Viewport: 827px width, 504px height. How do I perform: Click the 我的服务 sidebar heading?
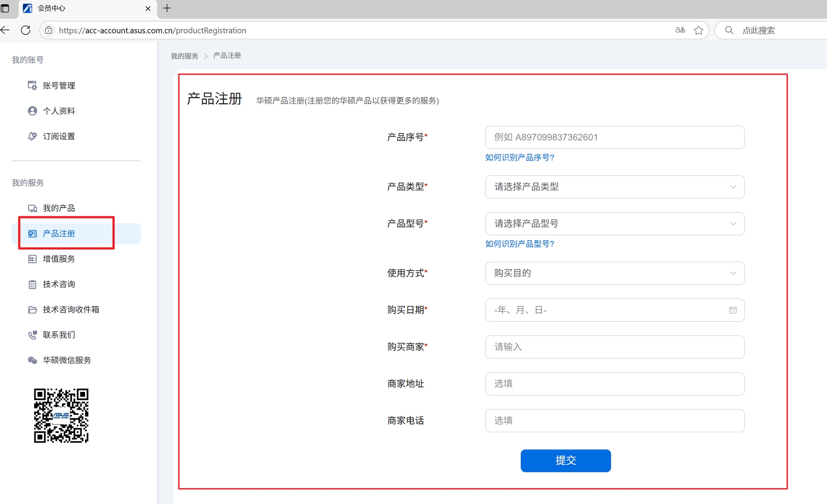(x=28, y=183)
